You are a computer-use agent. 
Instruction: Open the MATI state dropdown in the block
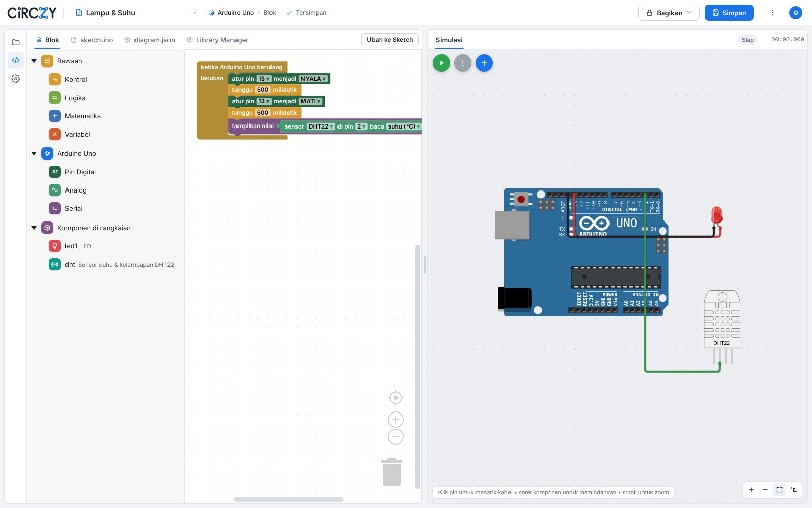311,101
